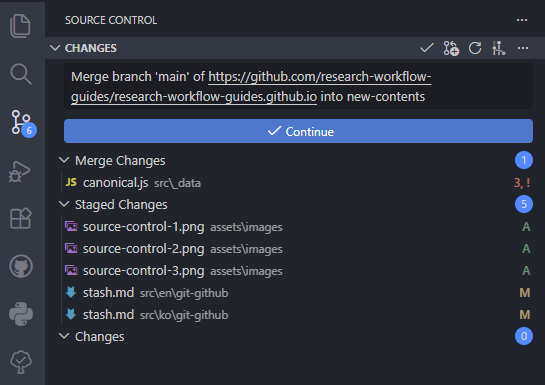Screen dimensions: 545x385
Task: Click into the commit message input box
Action: pyautogui.click(x=298, y=86)
